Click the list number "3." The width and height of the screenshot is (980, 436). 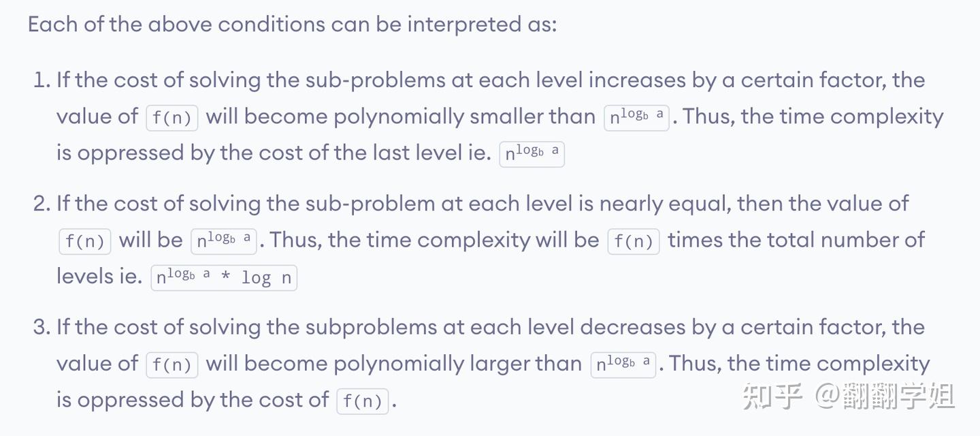(x=42, y=327)
